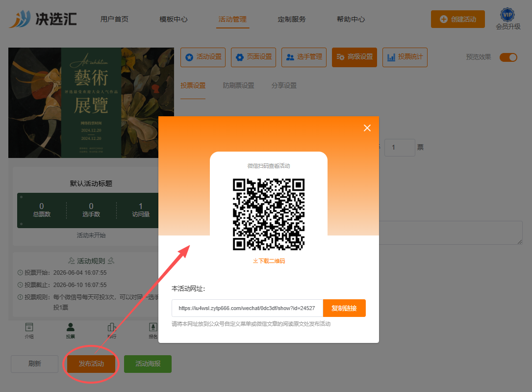532x392 pixels.
Task: Click the 活动未开始 status text
Action: (x=91, y=235)
